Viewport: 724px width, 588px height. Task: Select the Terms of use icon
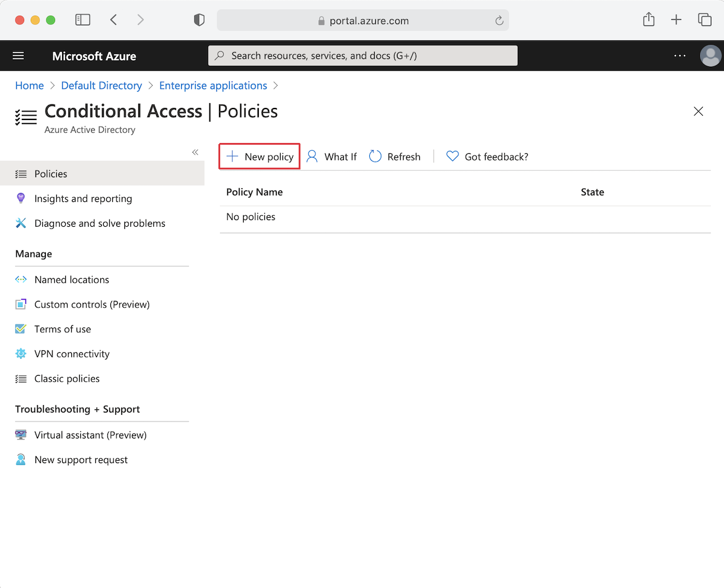[x=21, y=329]
